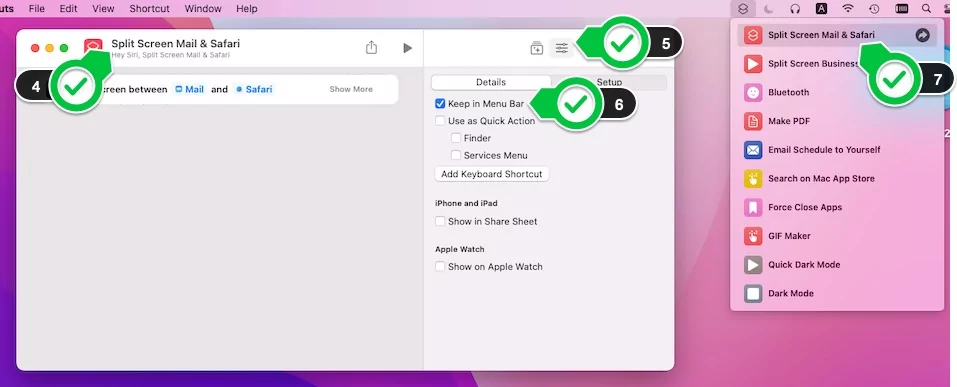The width and height of the screenshot is (957, 387).
Task: Click Split Screen Business play icon
Action: 753,63
